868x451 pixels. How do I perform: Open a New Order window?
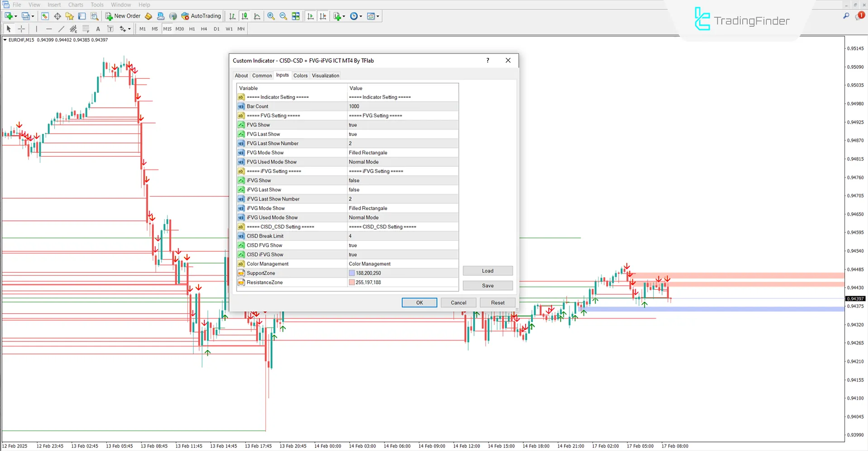[x=122, y=16]
